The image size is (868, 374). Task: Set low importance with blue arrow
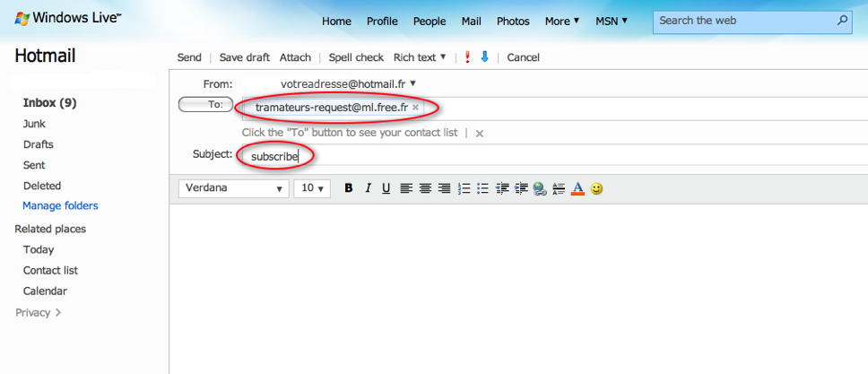(x=485, y=57)
